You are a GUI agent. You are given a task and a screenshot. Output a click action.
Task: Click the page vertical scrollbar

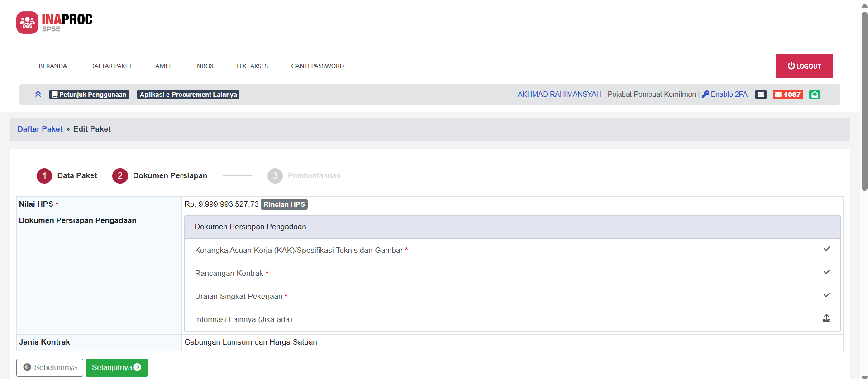[864, 99]
